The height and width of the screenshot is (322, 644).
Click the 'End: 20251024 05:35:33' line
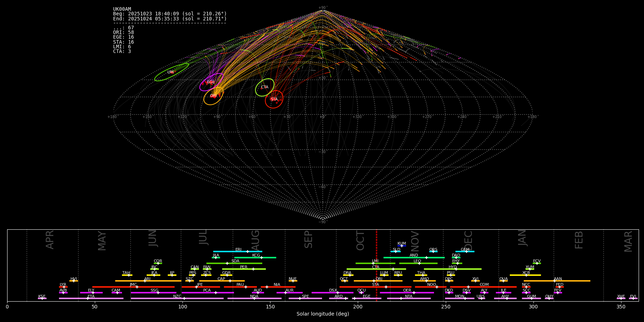click(x=170, y=19)
